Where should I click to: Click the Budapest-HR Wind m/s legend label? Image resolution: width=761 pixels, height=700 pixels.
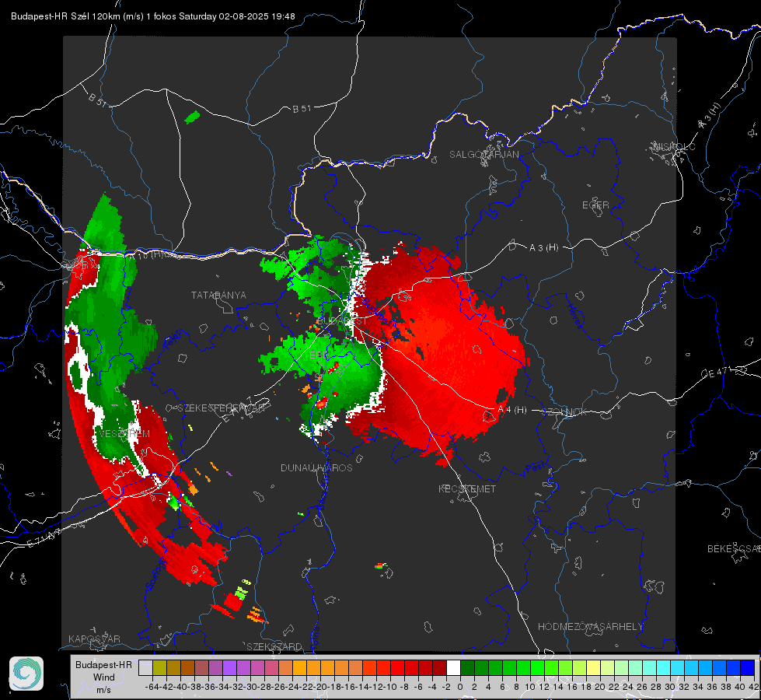104,677
